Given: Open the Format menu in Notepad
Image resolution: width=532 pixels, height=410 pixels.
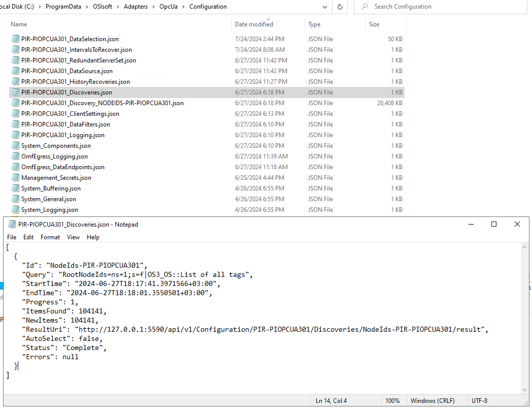Looking at the screenshot, I should (50, 237).
